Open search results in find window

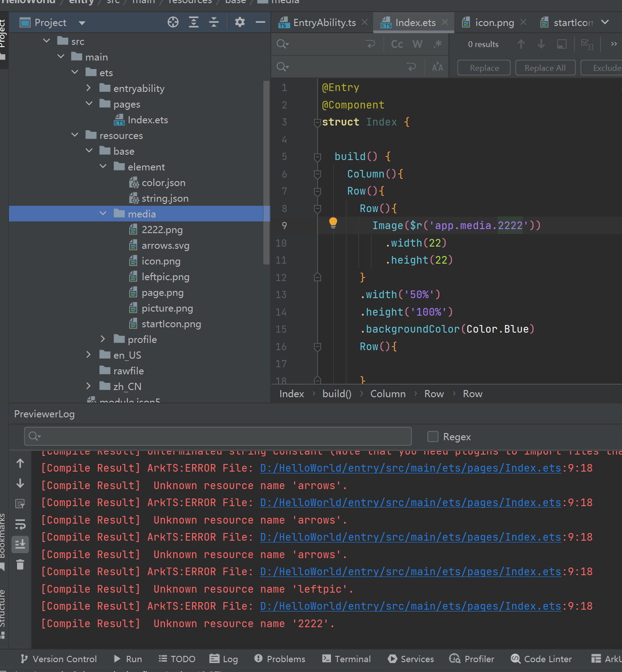pos(561,44)
